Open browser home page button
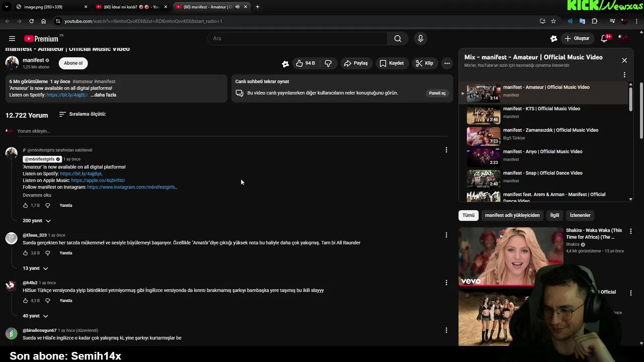This screenshot has height=362, width=644. point(43,21)
